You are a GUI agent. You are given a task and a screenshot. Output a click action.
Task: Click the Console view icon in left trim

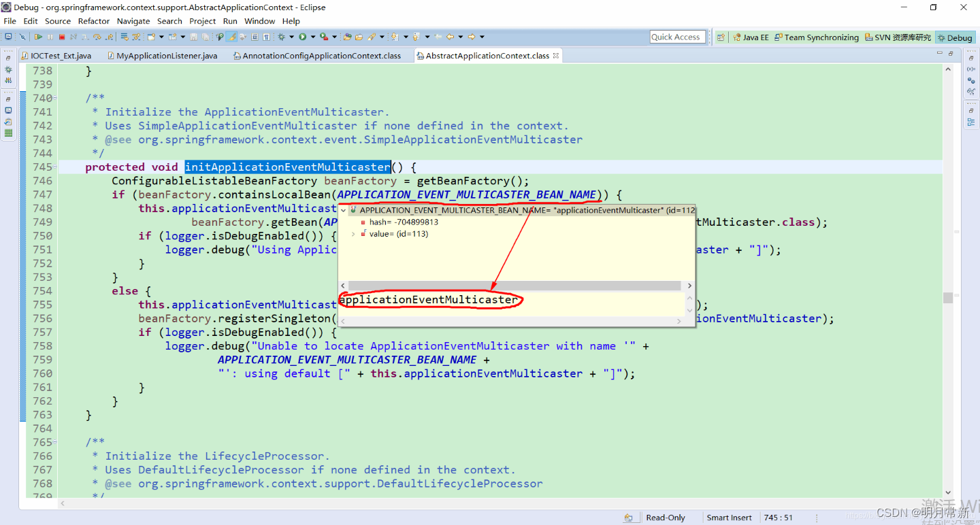coord(8,110)
